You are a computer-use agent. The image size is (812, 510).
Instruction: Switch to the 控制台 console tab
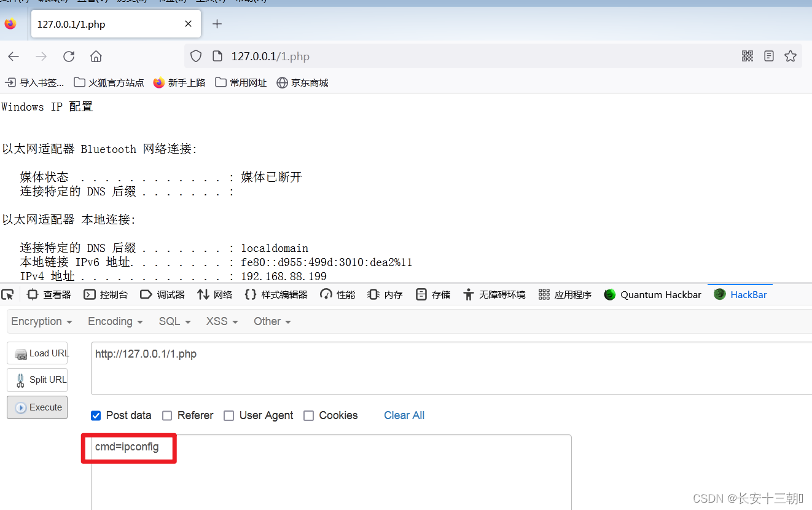click(x=106, y=295)
